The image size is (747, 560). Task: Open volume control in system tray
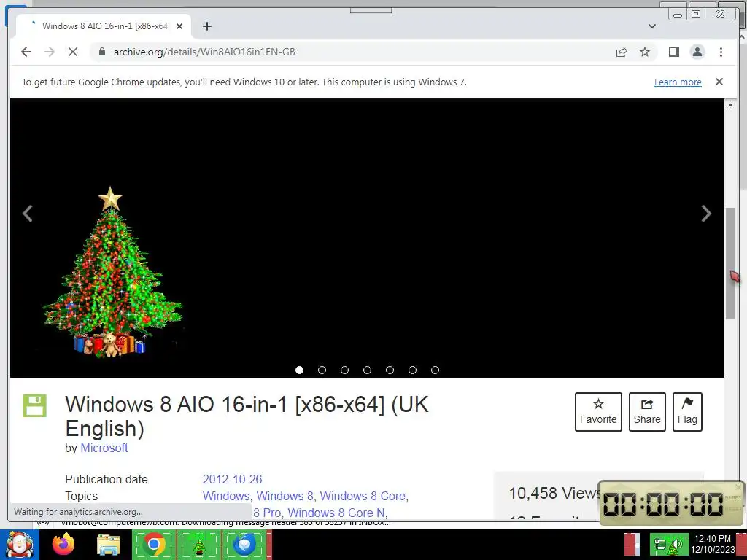[x=676, y=545]
